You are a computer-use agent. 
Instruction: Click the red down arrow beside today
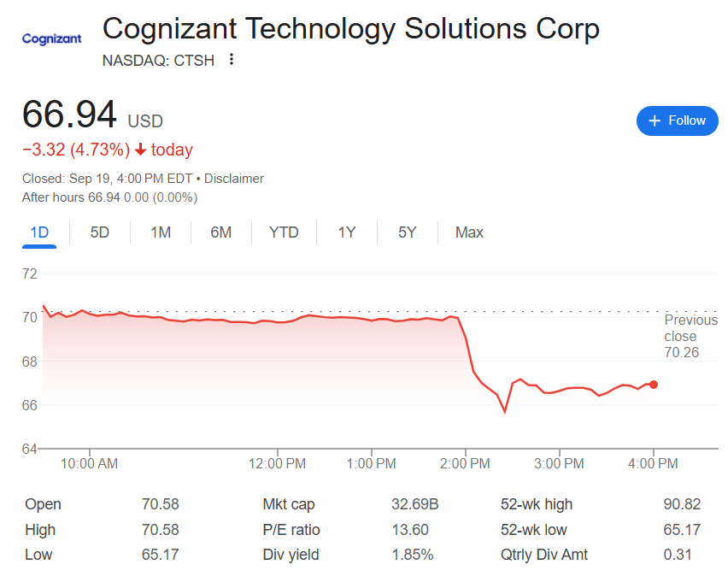point(141,150)
